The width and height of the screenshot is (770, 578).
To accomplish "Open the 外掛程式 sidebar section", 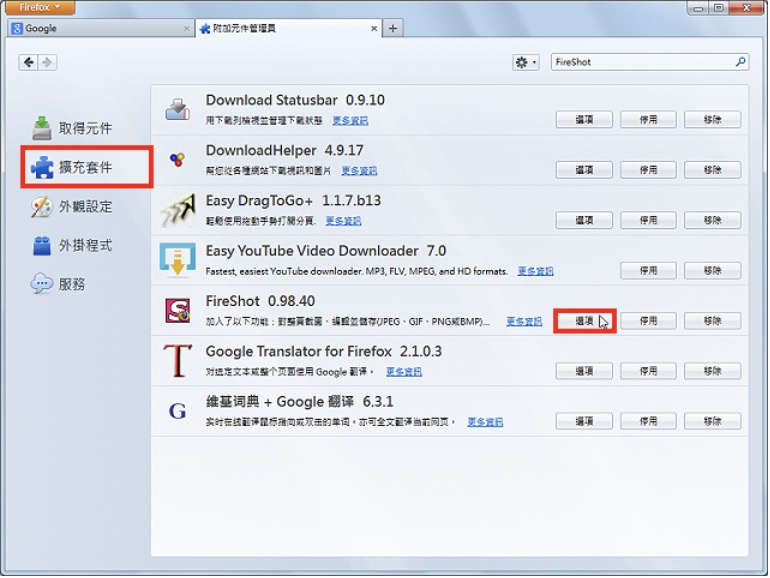I will pos(72,245).
